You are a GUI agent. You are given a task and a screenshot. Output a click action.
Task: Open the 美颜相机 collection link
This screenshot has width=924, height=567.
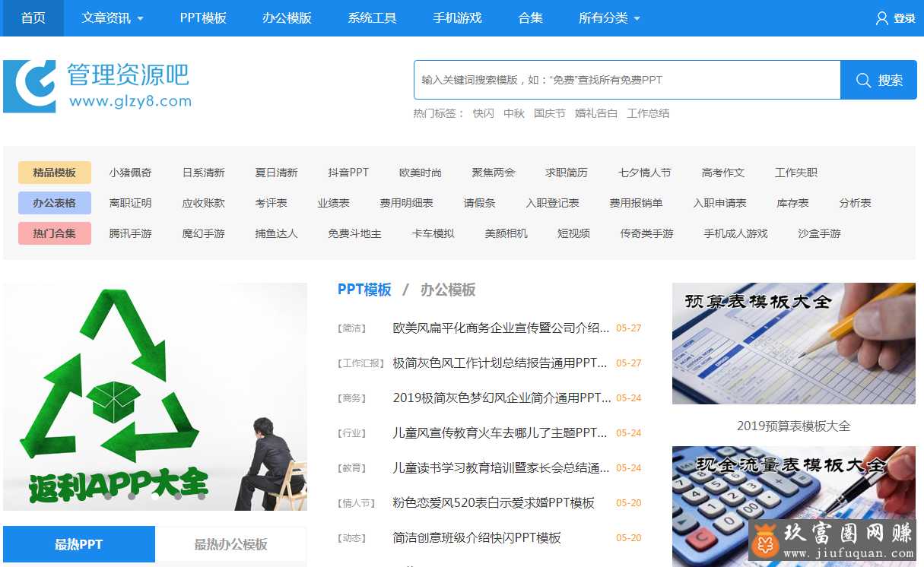click(506, 233)
